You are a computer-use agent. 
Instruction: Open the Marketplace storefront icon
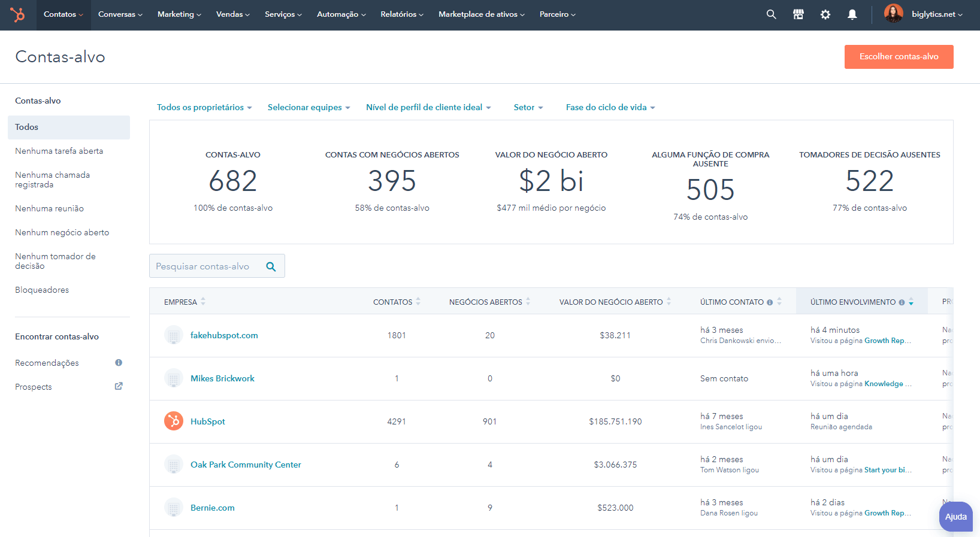pyautogui.click(x=798, y=14)
